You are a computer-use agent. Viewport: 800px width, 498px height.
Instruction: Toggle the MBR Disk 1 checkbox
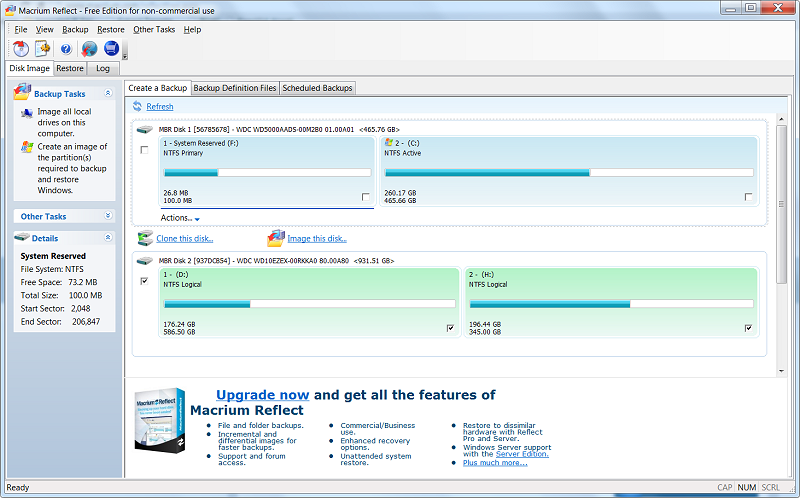point(144,150)
